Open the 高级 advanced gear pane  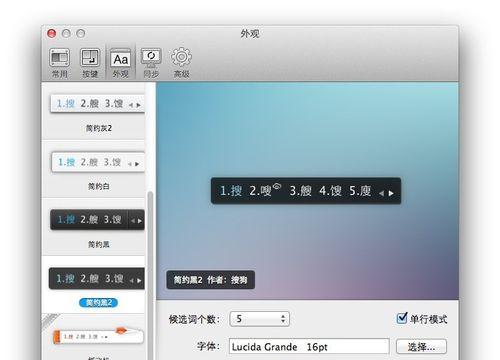[x=181, y=63]
